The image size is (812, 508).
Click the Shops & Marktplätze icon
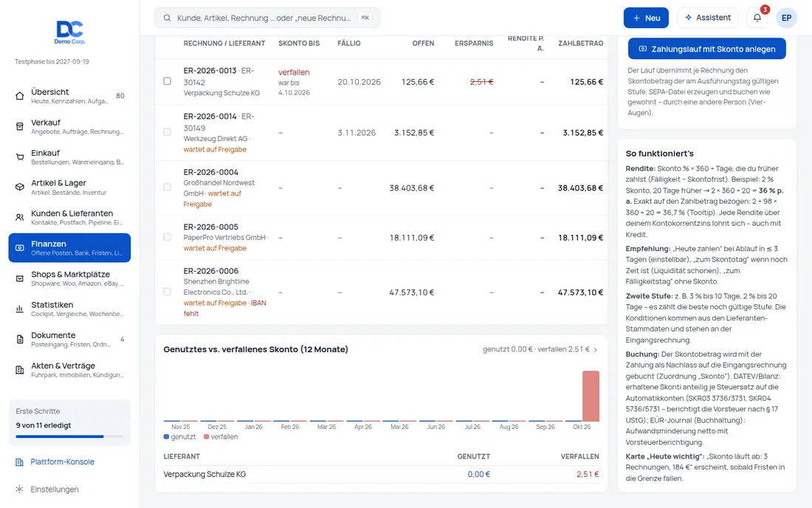pos(20,278)
